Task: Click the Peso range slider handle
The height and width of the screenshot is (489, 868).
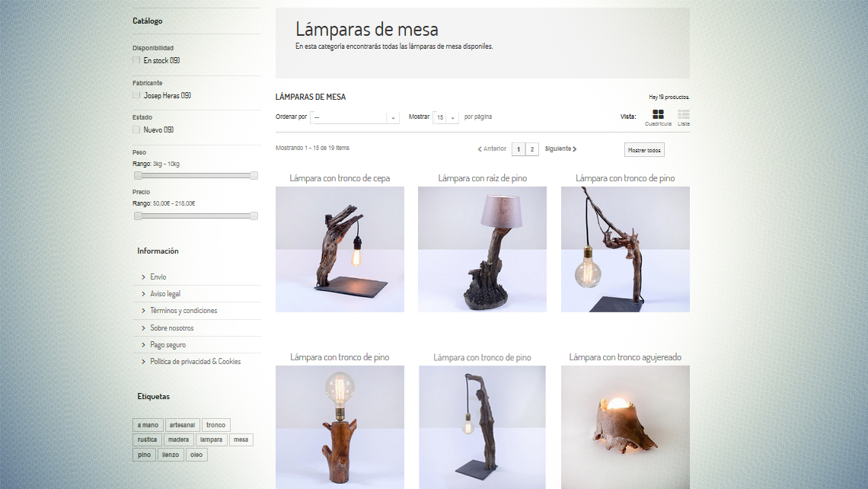Action: pos(137,175)
